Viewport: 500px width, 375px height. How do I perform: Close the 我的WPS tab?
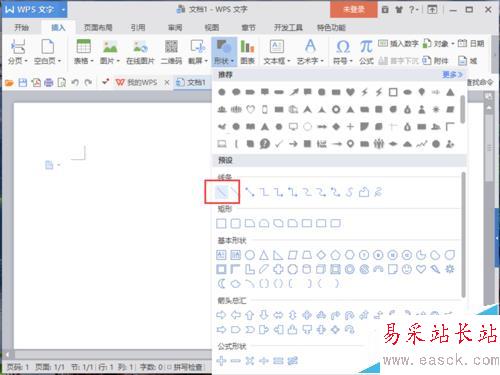pos(167,82)
